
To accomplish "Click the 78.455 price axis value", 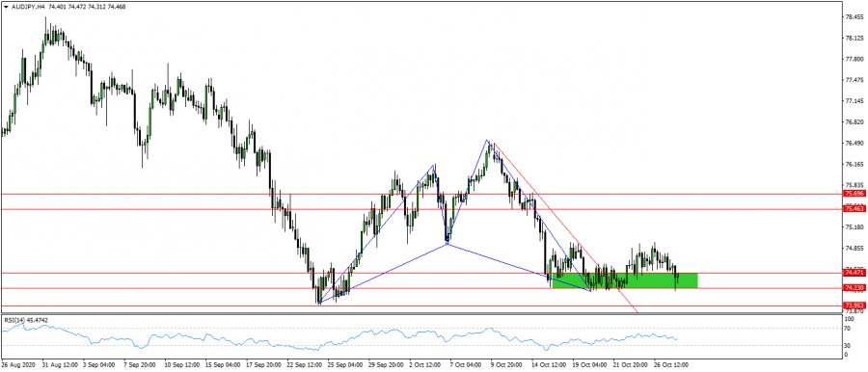I will 854,17.
